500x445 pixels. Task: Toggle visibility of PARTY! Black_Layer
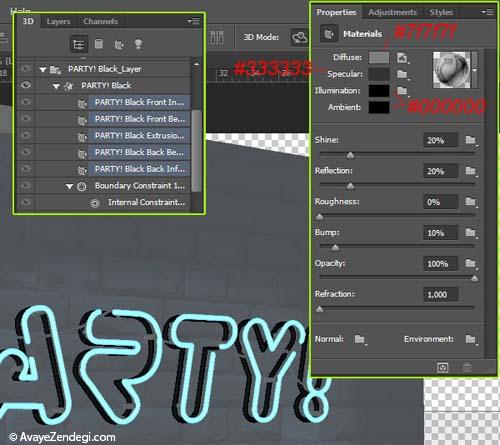pyautogui.click(x=26, y=69)
